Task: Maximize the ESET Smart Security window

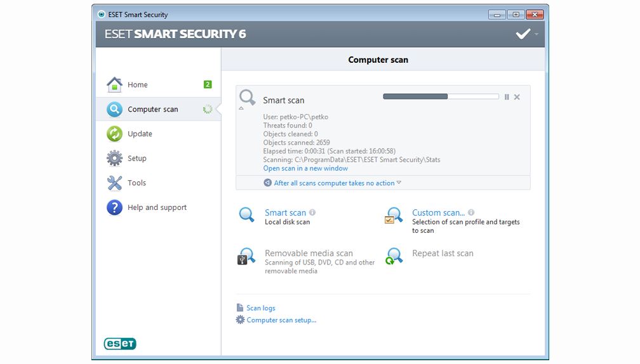Action: point(516,15)
